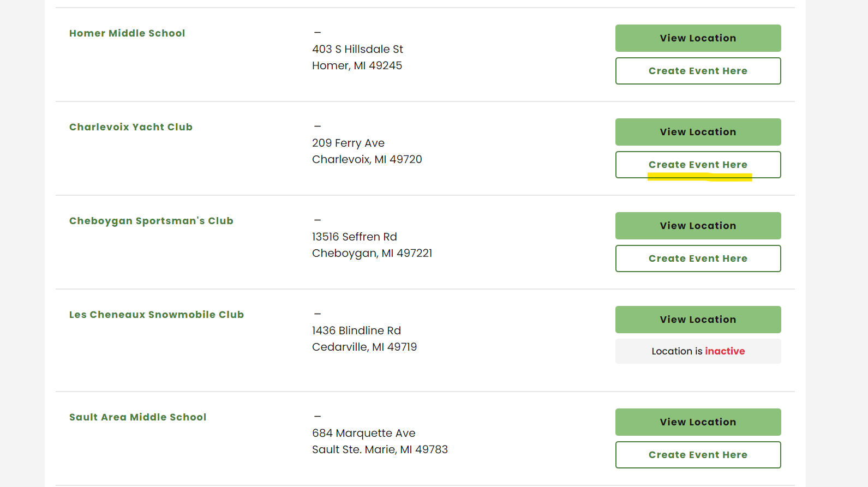The height and width of the screenshot is (487, 868).
Task: Click the 13516 Seffren Rd address
Action: [x=355, y=237]
